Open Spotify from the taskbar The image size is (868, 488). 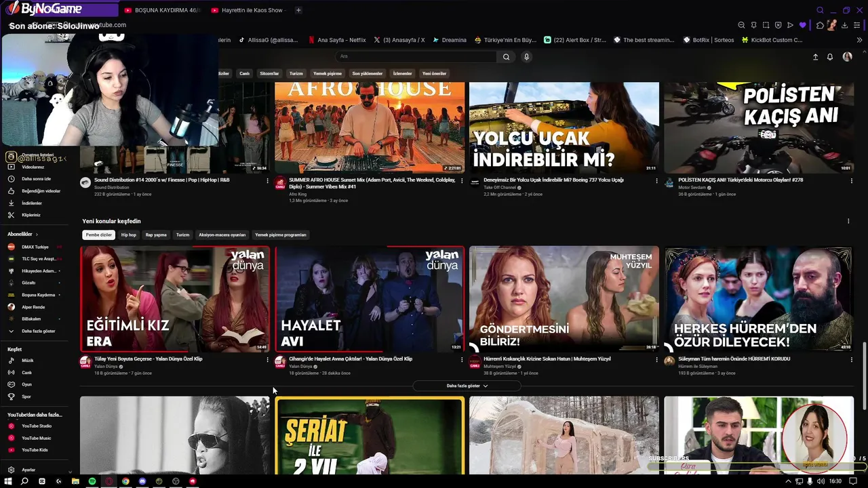(x=92, y=481)
